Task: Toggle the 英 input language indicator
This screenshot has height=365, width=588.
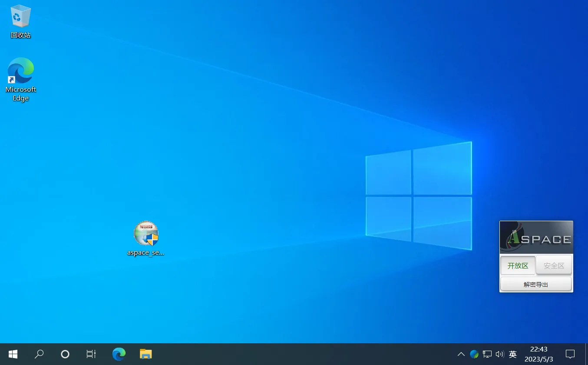Action: tap(512, 354)
